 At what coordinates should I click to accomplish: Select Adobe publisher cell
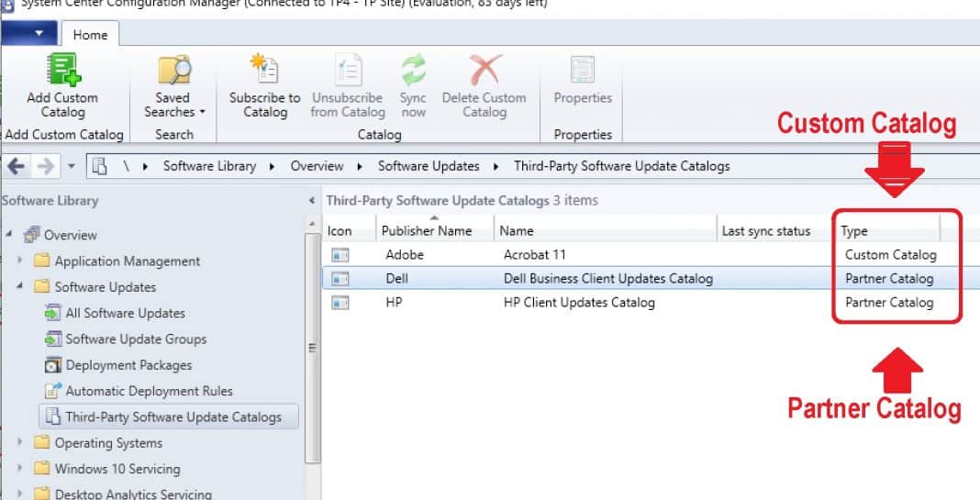point(405,255)
